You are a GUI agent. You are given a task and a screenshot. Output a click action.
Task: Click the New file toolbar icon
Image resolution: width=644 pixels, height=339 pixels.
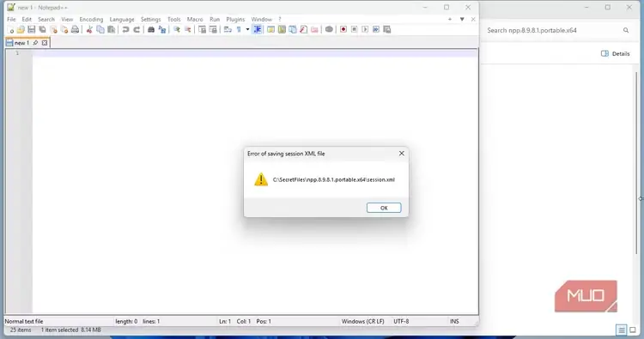coord(10,29)
